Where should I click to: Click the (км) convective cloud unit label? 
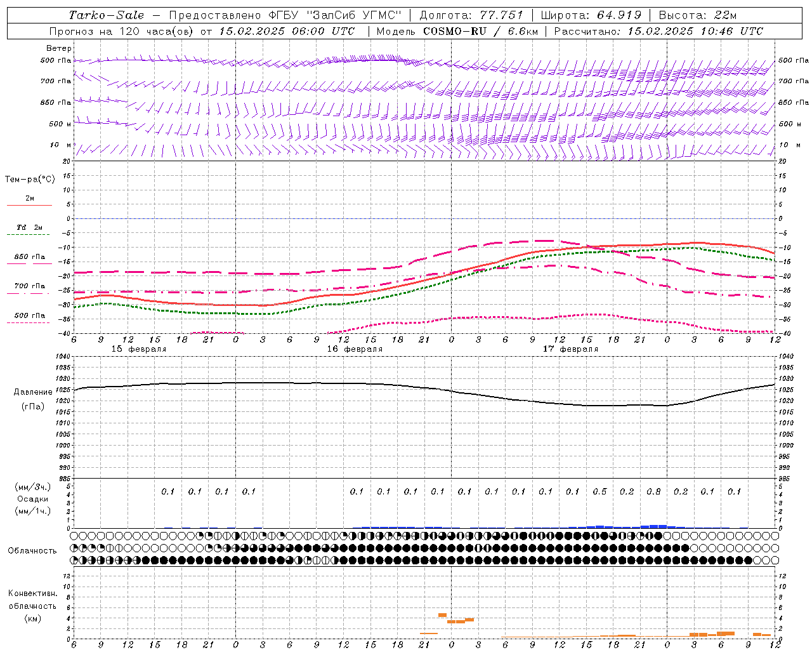[33, 618]
